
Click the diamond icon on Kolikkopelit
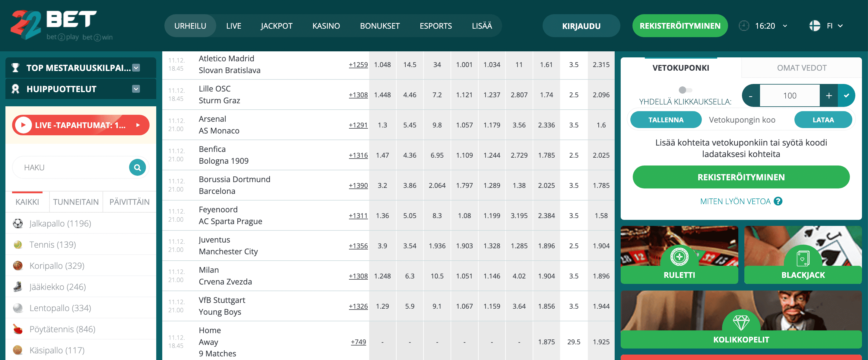(741, 323)
